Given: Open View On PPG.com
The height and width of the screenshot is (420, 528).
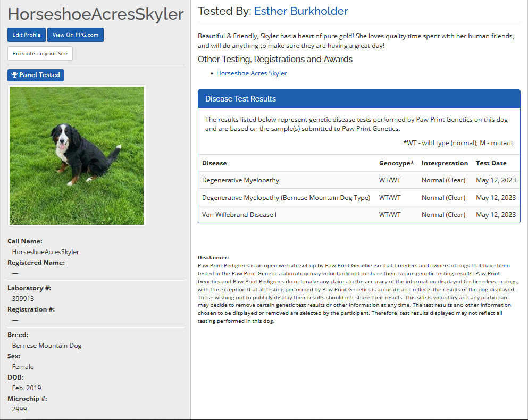Looking at the screenshot, I should 76,35.
